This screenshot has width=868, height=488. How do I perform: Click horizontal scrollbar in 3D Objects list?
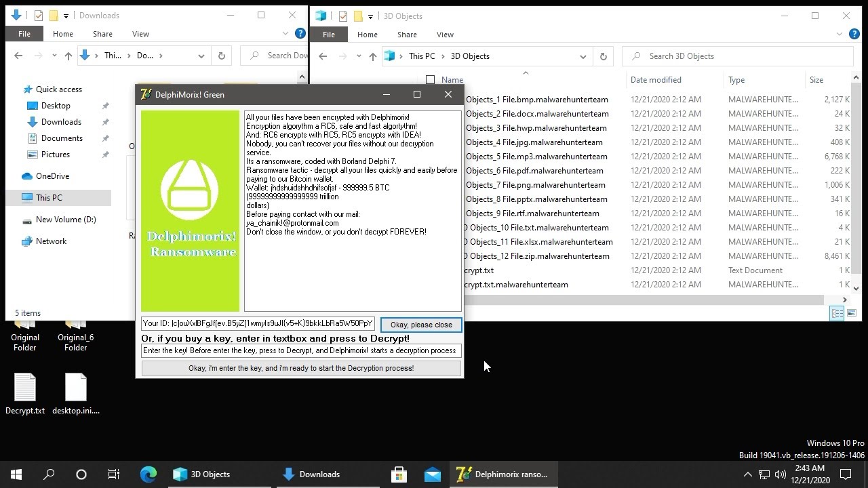coord(644,300)
